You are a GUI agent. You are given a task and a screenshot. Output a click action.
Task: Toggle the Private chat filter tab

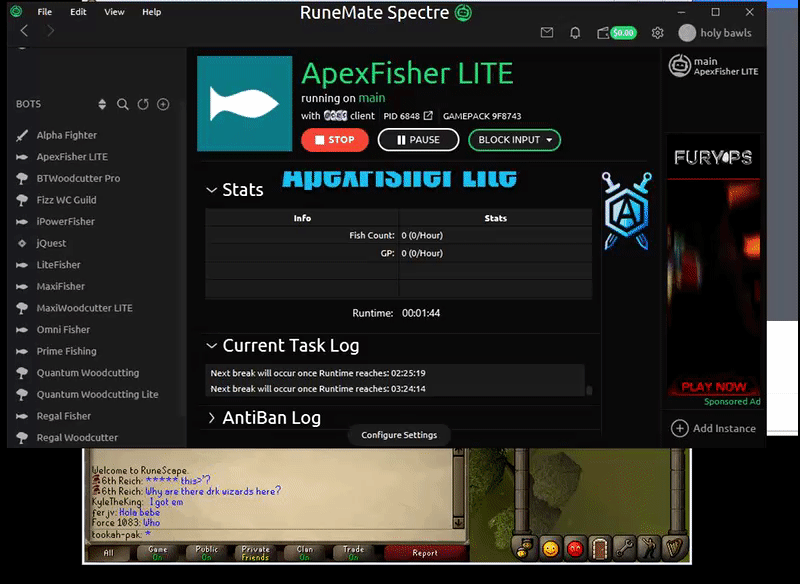click(x=255, y=553)
